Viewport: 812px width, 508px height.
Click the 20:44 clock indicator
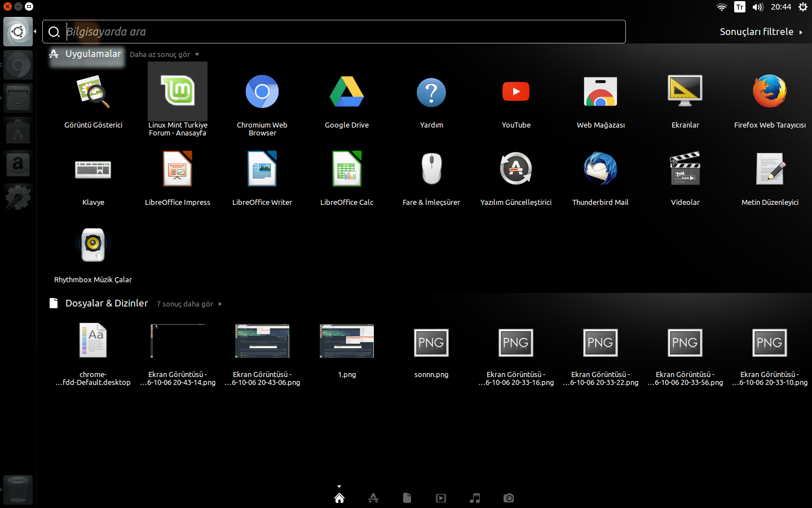(x=781, y=7)
